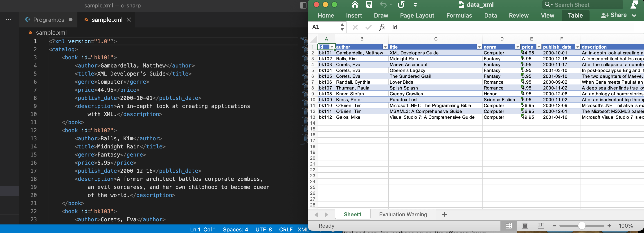Cancel formula entry with the X

tap(355, 27)
